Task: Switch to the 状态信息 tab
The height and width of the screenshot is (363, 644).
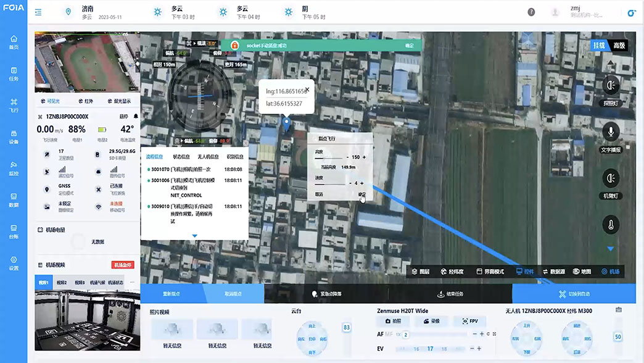Action: pyautogui.click(x=181, y=157)
